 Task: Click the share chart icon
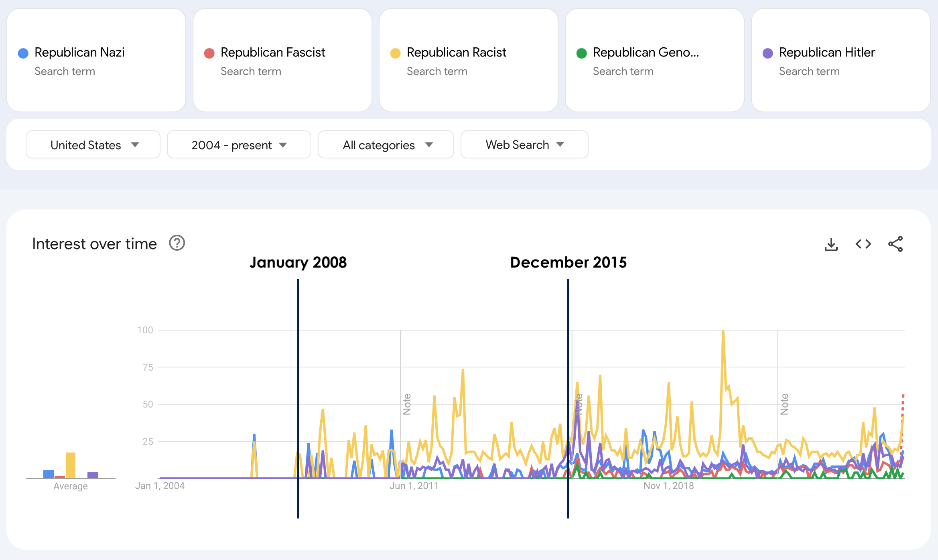pos(895,244)
